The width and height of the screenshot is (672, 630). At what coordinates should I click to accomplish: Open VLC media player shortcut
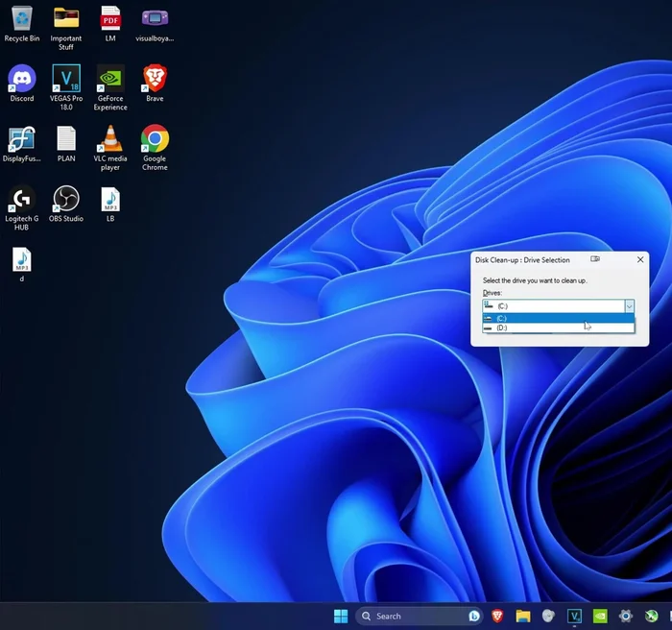coord(110,139)
